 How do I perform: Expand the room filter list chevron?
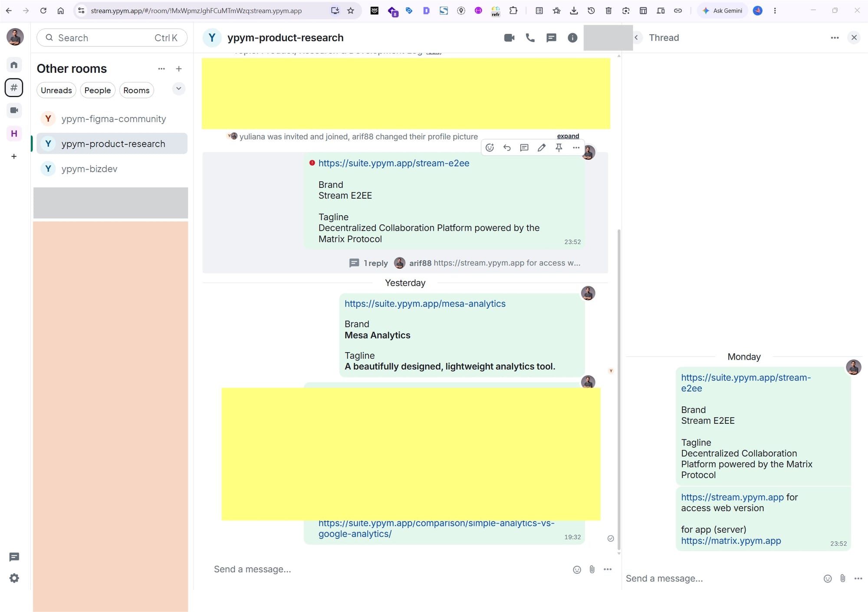pos(178,89)
